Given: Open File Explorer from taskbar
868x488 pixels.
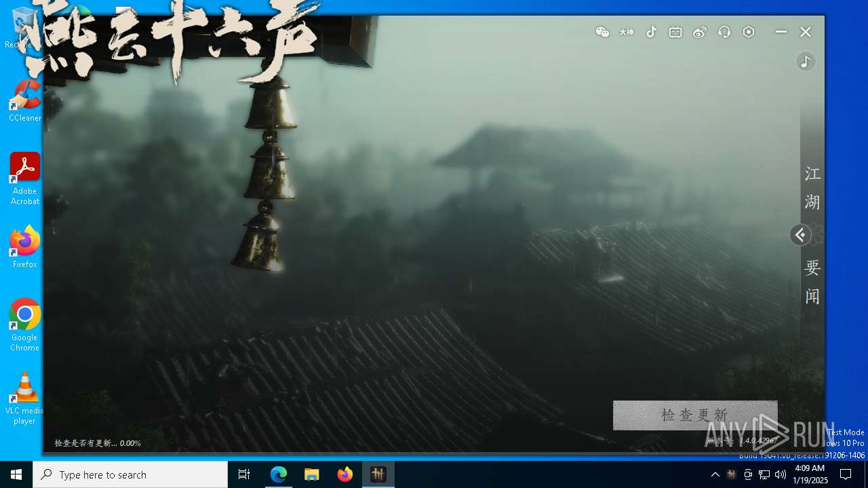Looking at the screenshot, I should [312, 474].
